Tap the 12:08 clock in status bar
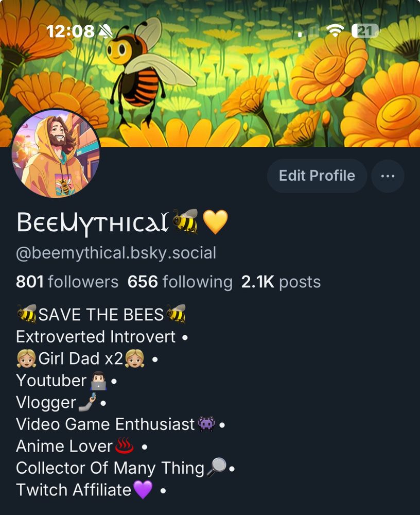This screenshot has width=420, height=515. (71, 31)
